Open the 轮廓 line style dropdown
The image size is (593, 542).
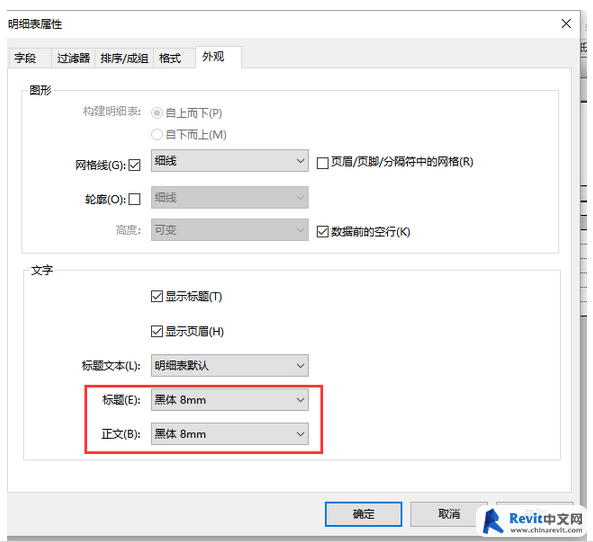coord(230,197)
